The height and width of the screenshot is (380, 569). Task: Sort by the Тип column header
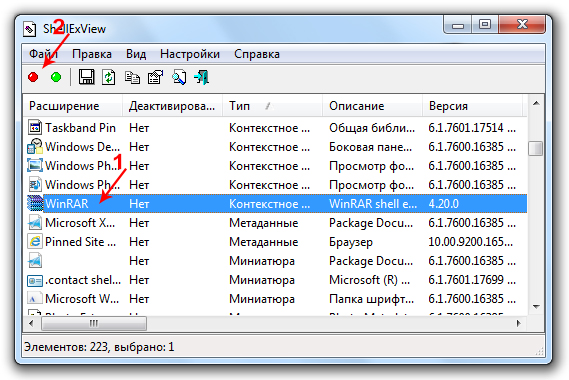(x=273, y=106)
